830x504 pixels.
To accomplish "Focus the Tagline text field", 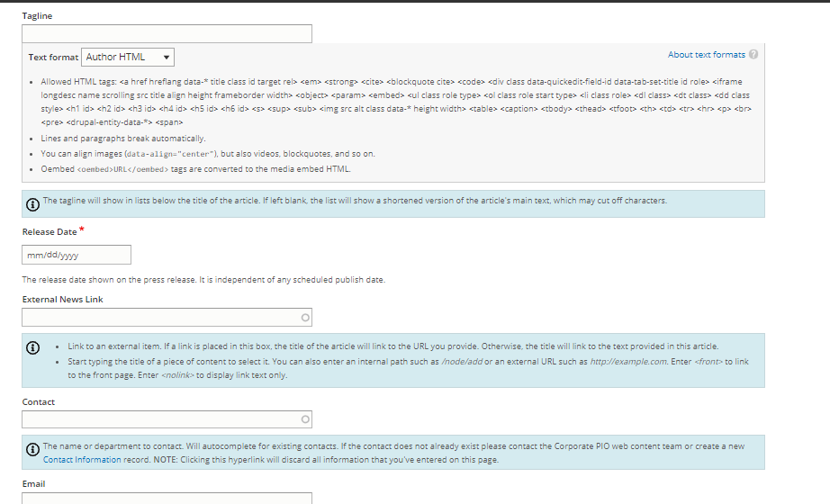I will coord(167,34).
